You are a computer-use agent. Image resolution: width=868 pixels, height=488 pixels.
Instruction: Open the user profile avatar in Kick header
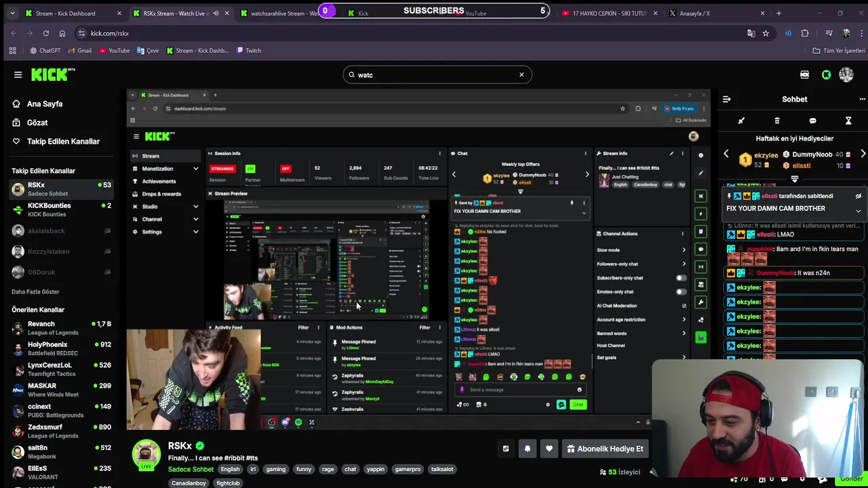pyautogui.click(x=846, y=75)
